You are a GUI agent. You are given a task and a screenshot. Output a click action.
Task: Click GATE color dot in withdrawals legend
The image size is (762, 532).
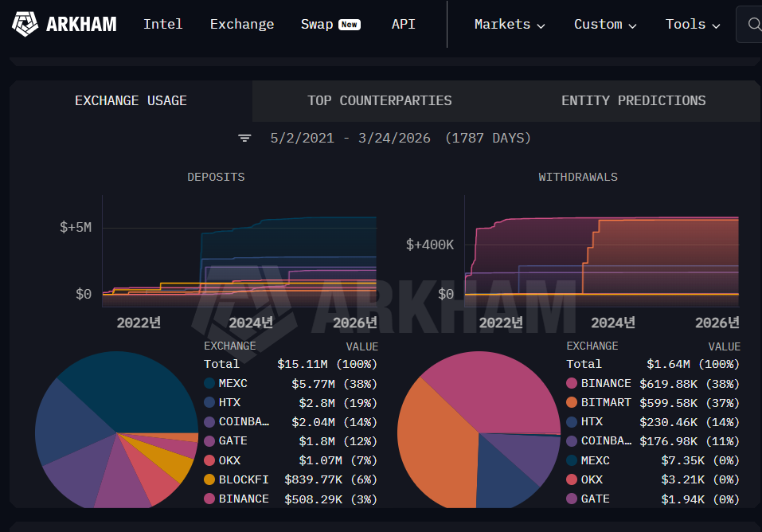572,499
